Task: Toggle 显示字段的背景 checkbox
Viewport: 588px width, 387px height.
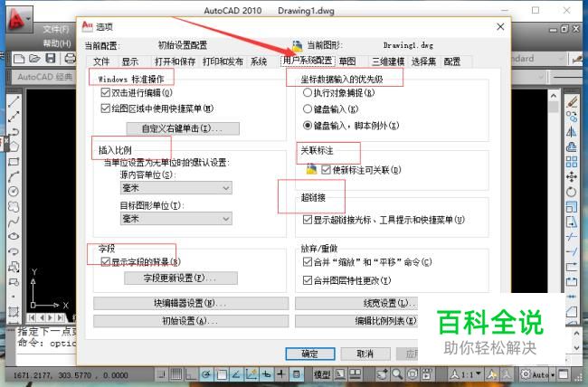Action: coord(105,261)
